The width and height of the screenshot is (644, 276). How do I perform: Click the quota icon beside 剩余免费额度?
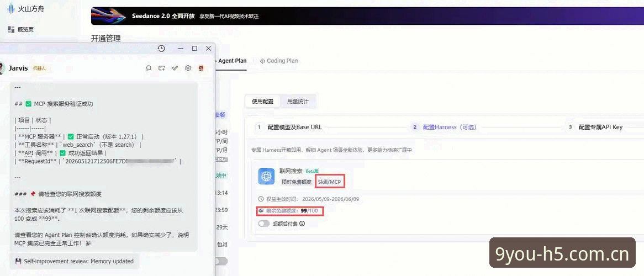(x=261, y=211)
